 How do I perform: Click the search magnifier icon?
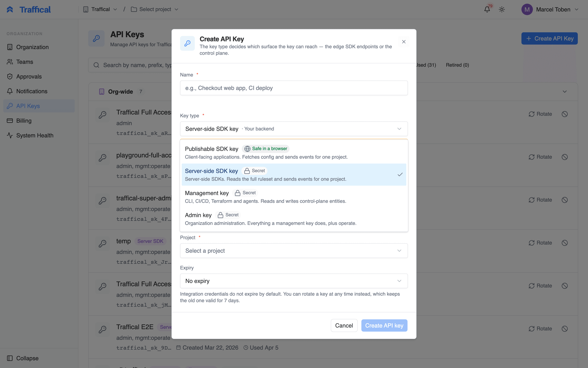[96, 65]
